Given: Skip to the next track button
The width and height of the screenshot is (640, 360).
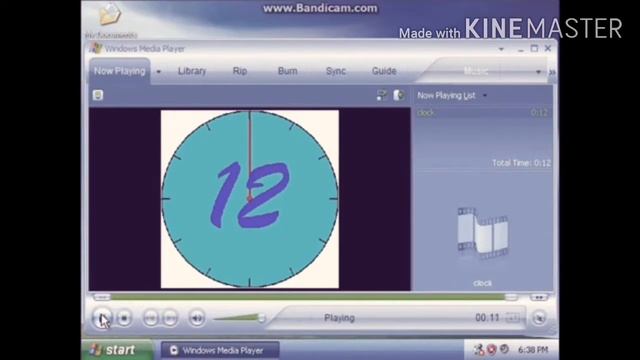Looking at the screenshot, I should point(170,318).
